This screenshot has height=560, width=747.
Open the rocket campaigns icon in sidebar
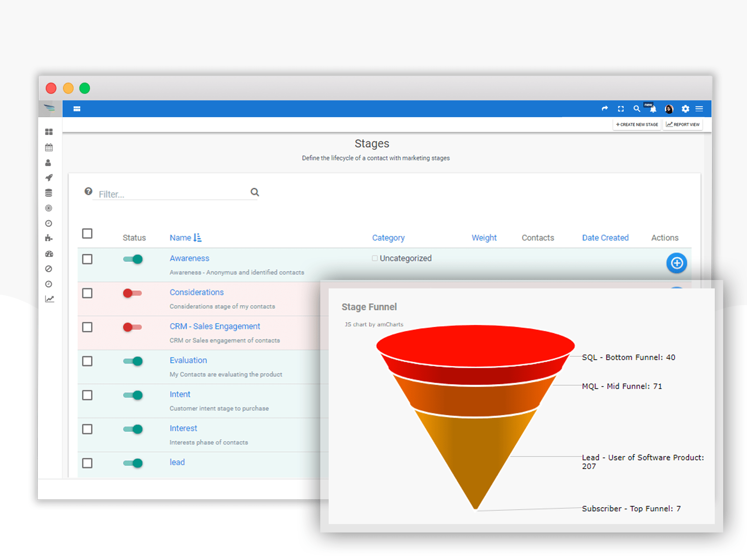click(49, 178)
